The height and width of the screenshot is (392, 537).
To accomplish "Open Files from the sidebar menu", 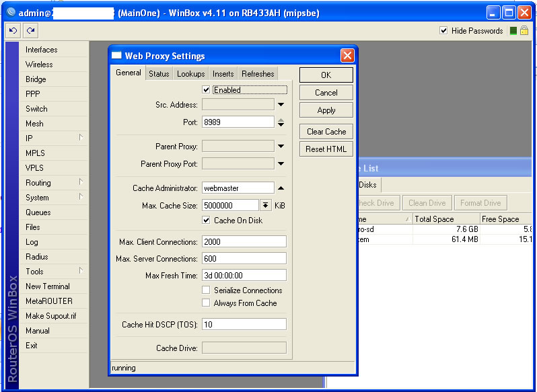I will point(54,227).
